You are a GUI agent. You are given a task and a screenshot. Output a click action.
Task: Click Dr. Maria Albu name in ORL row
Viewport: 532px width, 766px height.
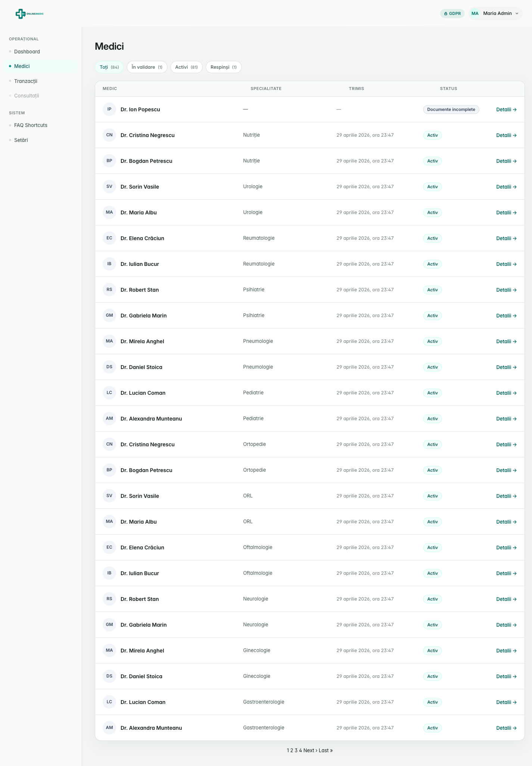(139, 522)
